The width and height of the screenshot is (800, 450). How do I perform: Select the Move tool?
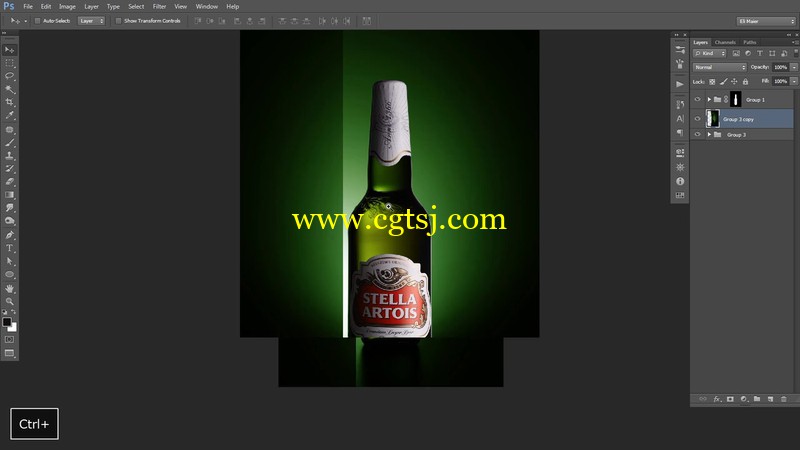click(x=9, y=50)
